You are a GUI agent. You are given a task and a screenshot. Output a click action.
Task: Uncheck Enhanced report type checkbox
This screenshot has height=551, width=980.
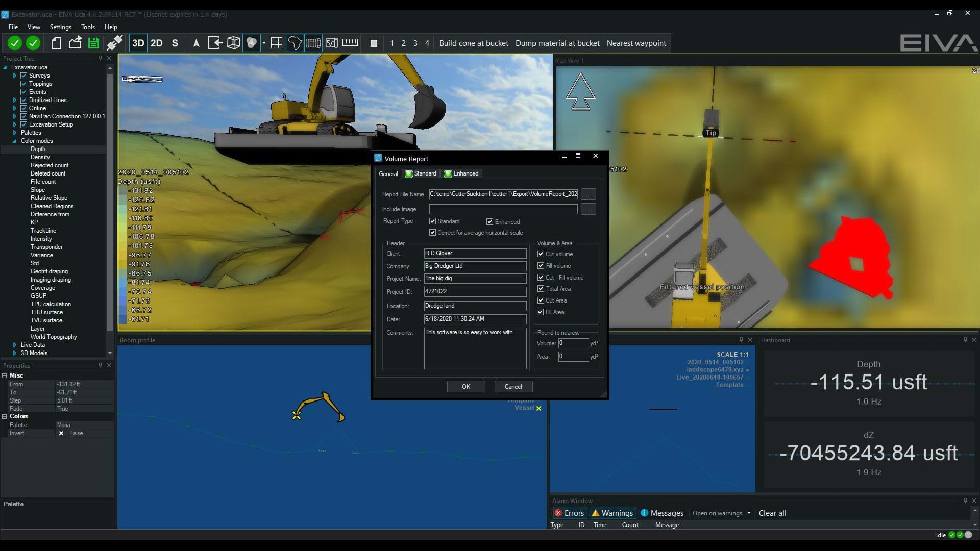[x=489, y=222]
